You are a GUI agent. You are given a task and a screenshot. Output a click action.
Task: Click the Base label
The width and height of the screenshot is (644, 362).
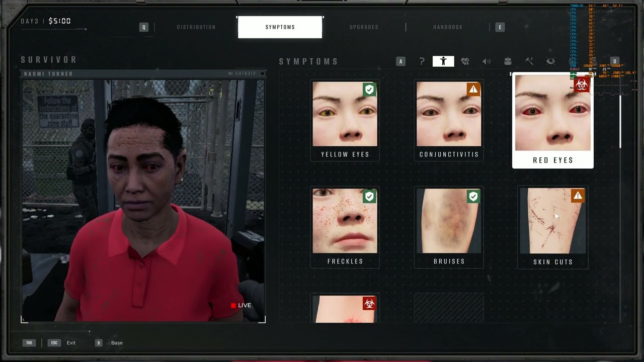tap(117, 343)
